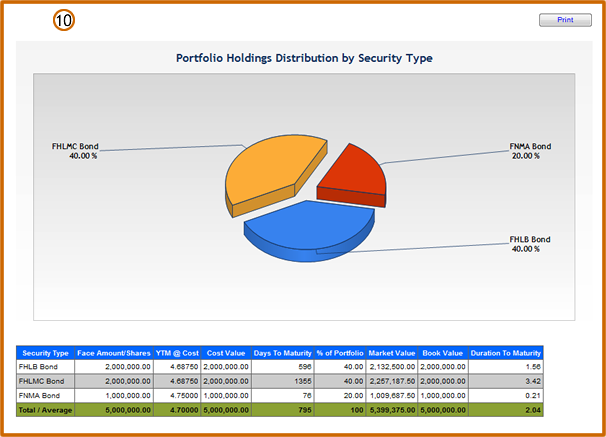This screenshot has width=606, height=437.
Task: Select the FHLMC Bond row name cell
Action: point(45,381)
